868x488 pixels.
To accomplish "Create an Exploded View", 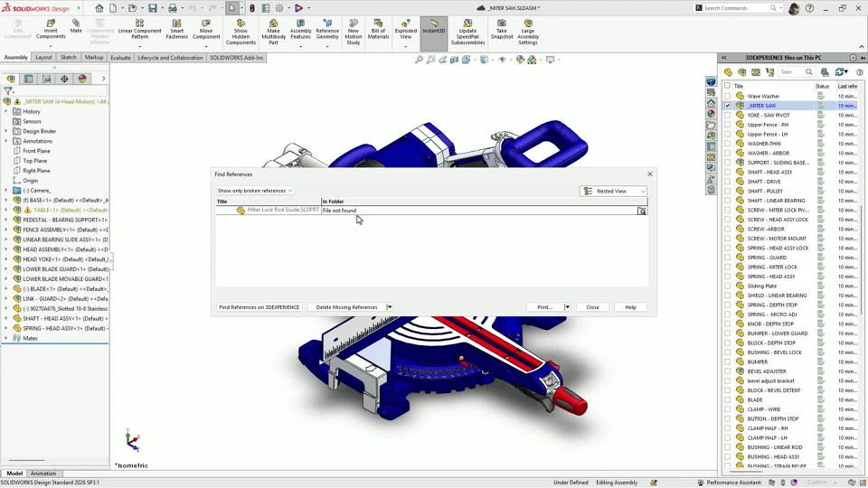I will coord(406,29).
